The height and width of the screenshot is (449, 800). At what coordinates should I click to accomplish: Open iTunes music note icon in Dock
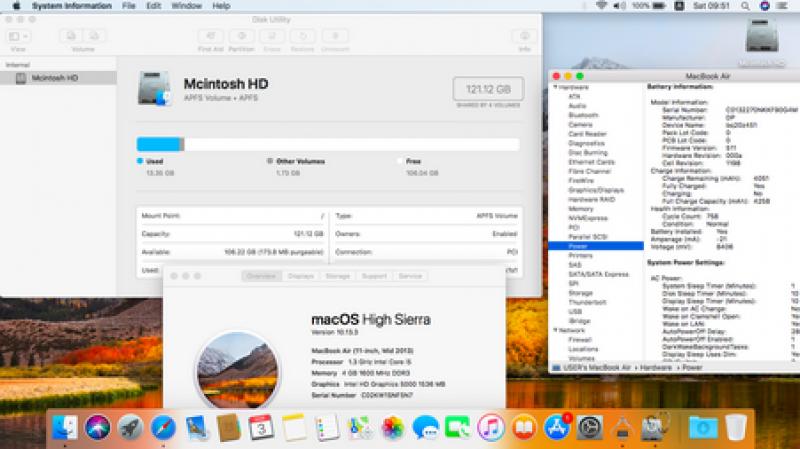pyautogui.click(x=491, y=427)
